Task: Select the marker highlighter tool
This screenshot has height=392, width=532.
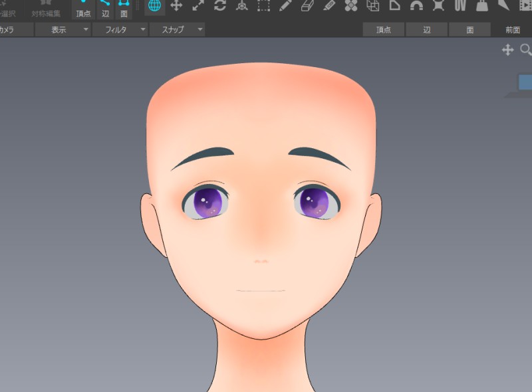Action: 329,5
